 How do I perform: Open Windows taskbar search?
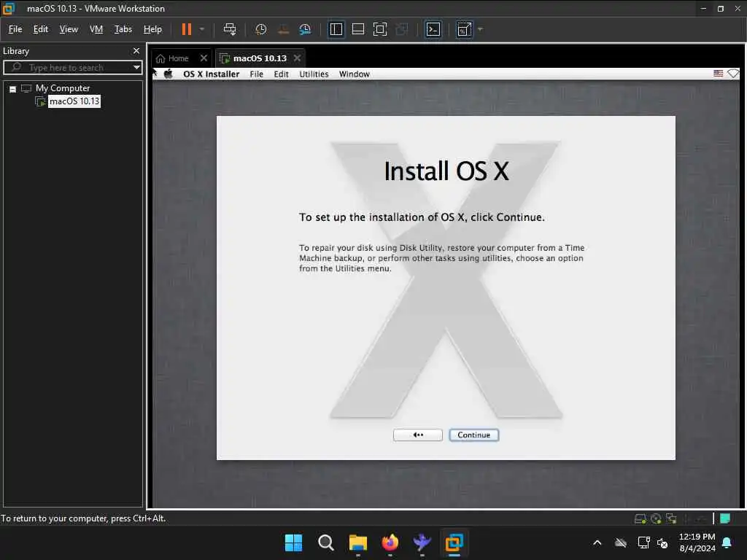(x=326, y=542)
